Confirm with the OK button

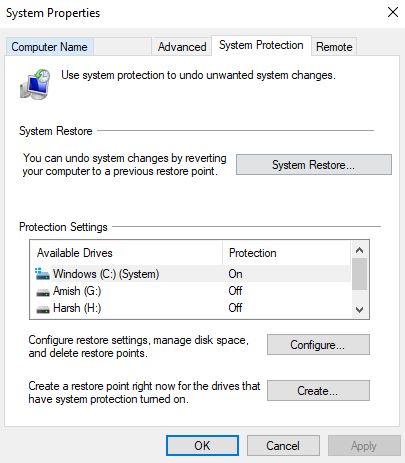(x=202, y=445)
